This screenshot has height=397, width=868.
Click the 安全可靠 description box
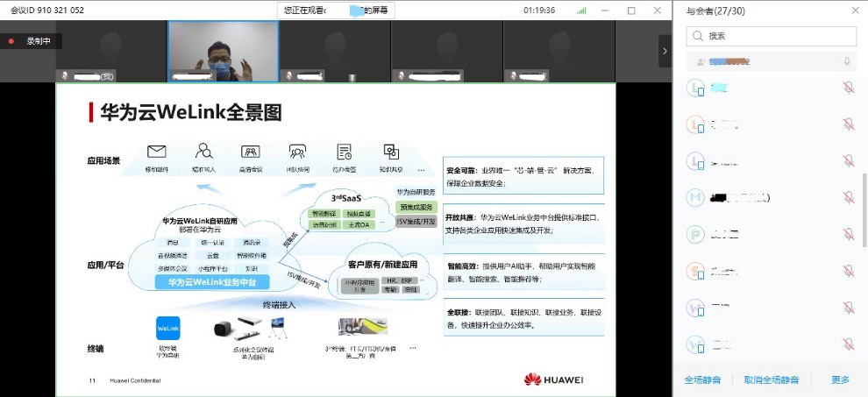coord(523,176)
